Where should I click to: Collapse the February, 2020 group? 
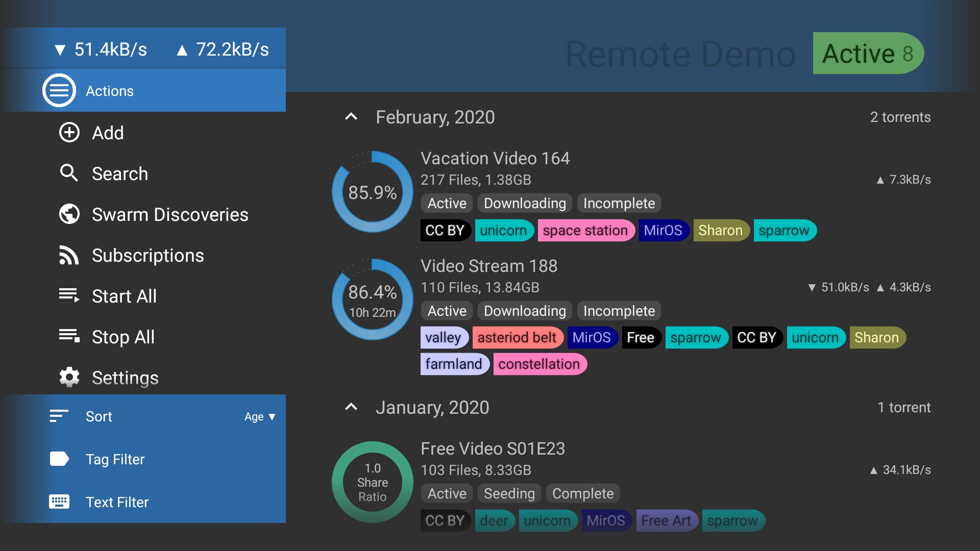(351, 117)
